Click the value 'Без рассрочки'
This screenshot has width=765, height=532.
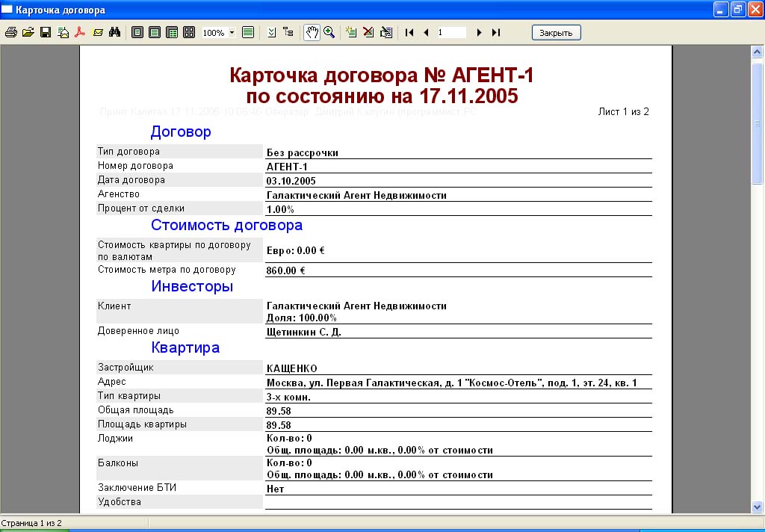303,152
